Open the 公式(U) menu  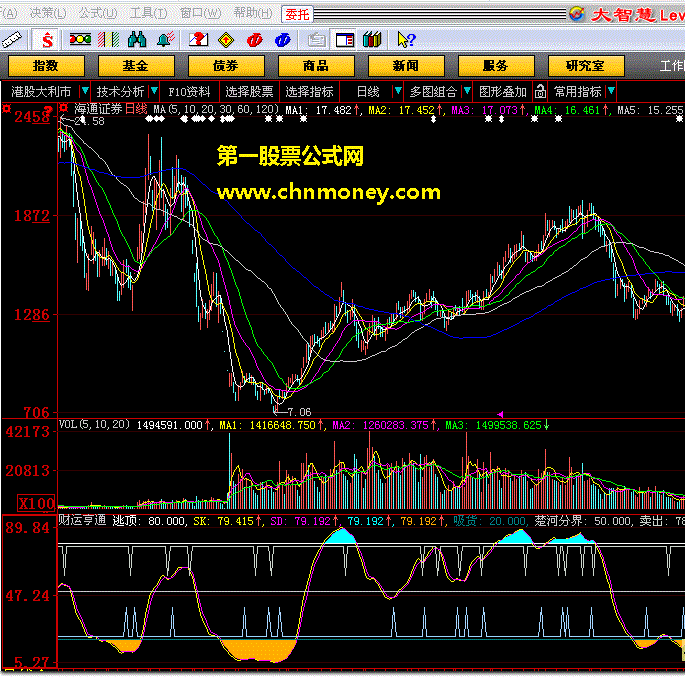point(98,13)
